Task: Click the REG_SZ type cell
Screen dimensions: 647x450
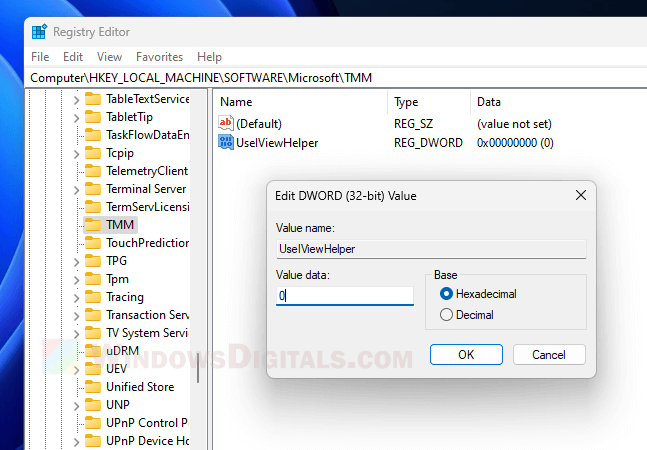Action: point(413,124)
